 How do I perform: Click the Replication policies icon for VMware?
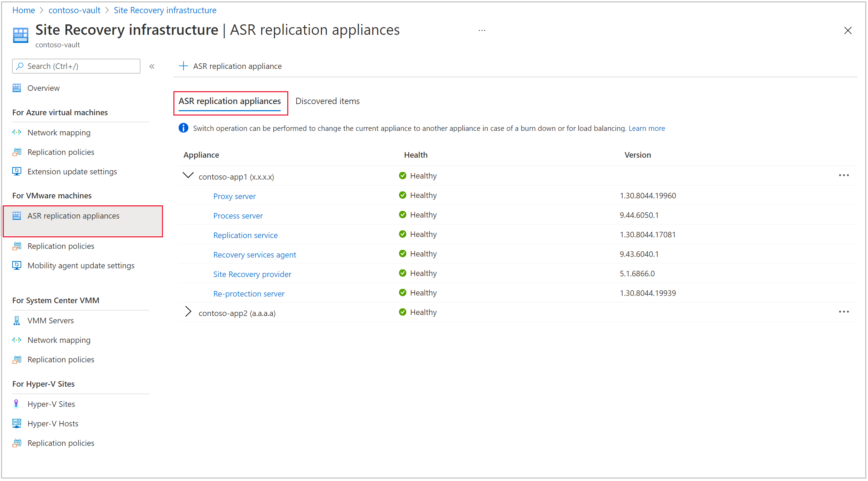pyautogui.click(x=17, y=245)
